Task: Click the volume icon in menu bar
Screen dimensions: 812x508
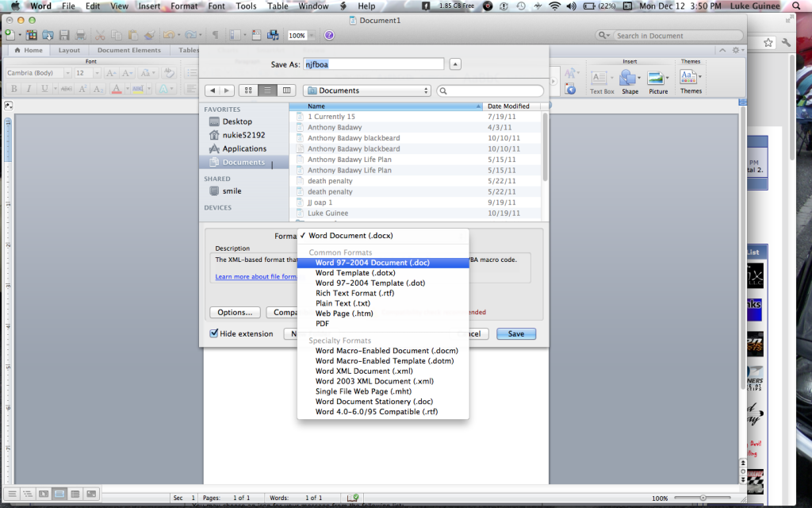Action: [571, 6]
